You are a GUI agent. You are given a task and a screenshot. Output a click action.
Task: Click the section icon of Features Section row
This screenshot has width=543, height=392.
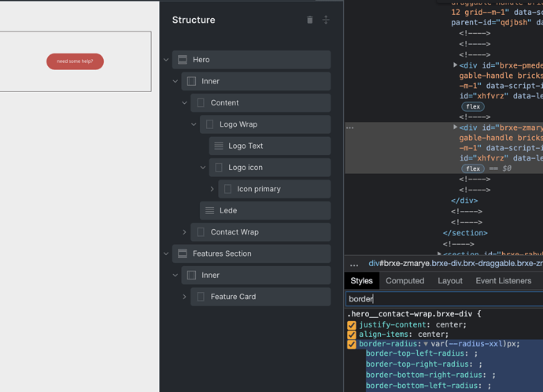pyautogui.click(x=183, y=253)
